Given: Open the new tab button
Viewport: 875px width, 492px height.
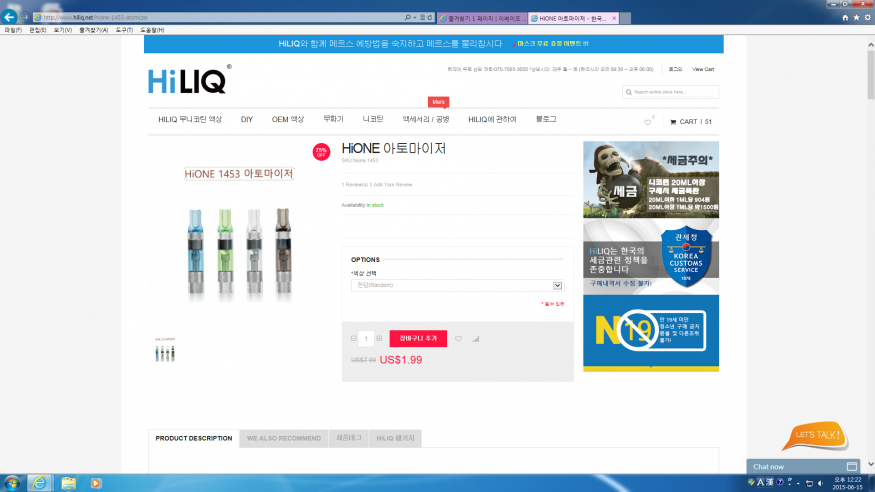Looking at the screenshot, I should coord(626,18).
